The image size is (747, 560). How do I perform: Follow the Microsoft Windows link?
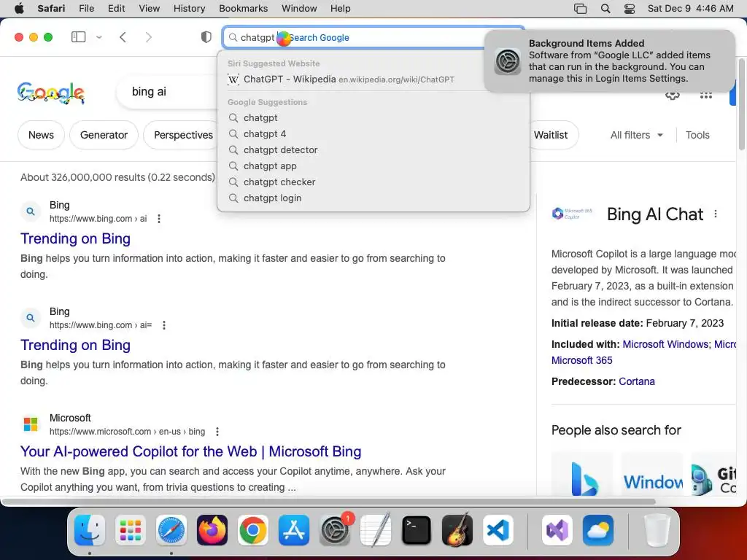click(665, 344)
